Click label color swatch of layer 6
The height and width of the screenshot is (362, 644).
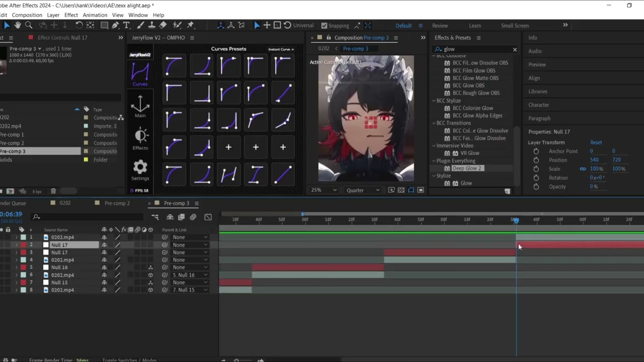coord(23,275)
